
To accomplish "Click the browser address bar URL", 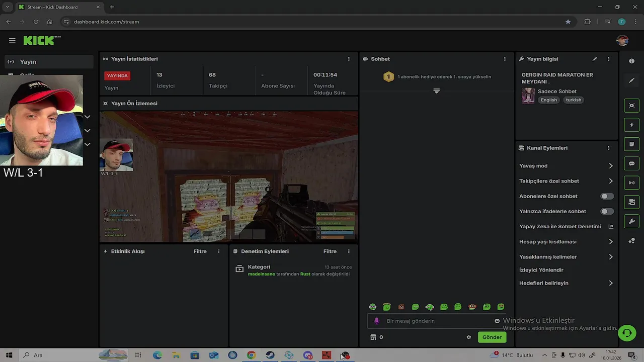I will point(106,22).
